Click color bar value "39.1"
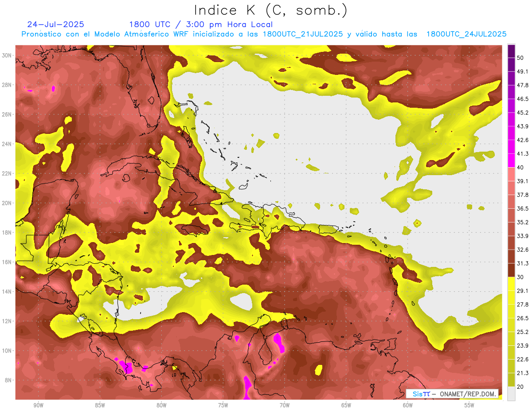The height and width of the screenshot is (411, 532). (x=522, y=181)
